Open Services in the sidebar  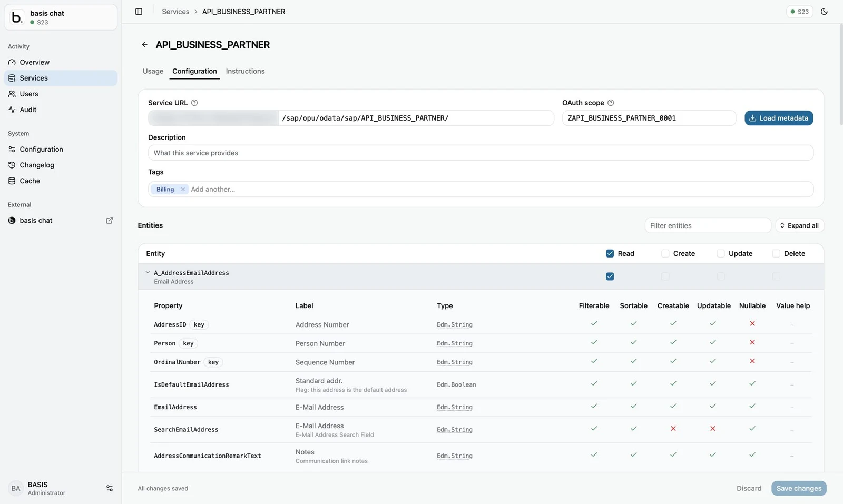tap(61, 78)
